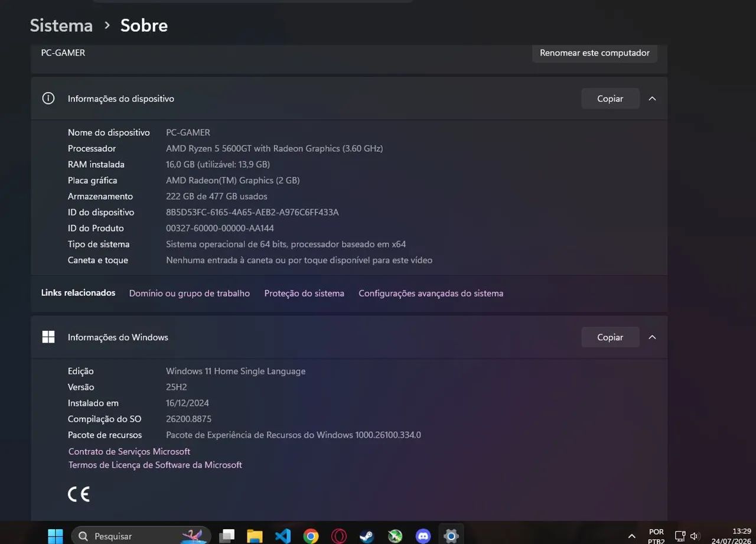Select the OS build 26200.8875
The height and width of the screenshot is (544, 756).
point(188,419)
